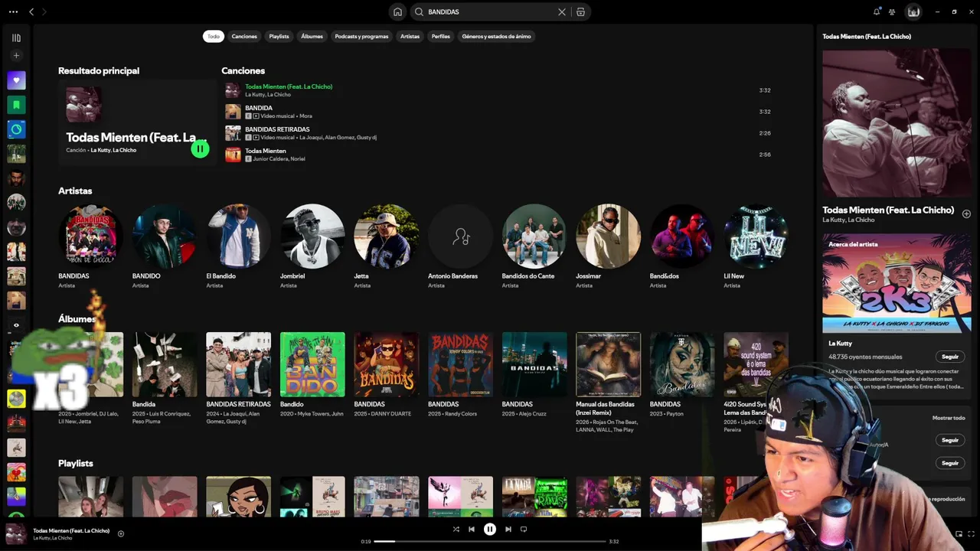
Task: Open BANDIDAS album by Alejo Cruzz
Action: [x=534, y=364]
